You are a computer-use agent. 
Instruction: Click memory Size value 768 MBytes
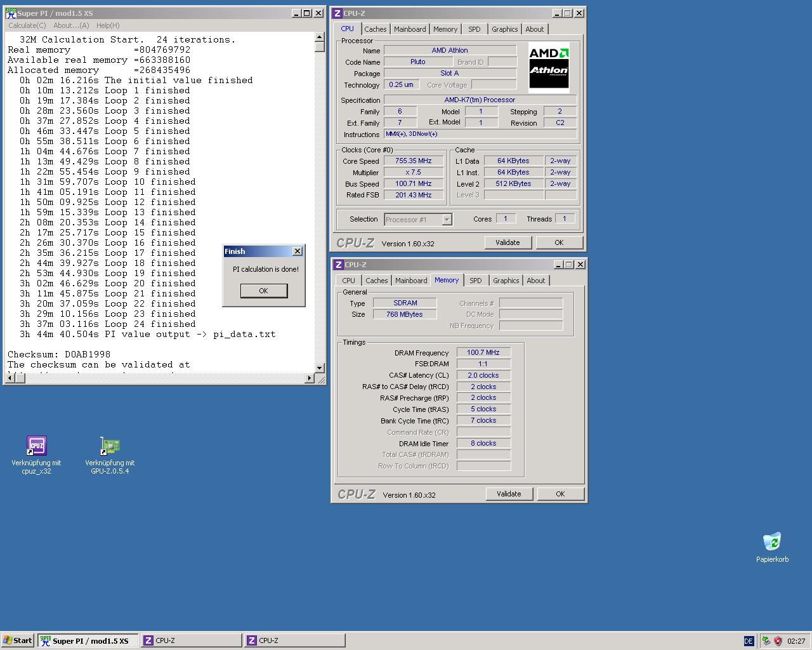(405, 314)
